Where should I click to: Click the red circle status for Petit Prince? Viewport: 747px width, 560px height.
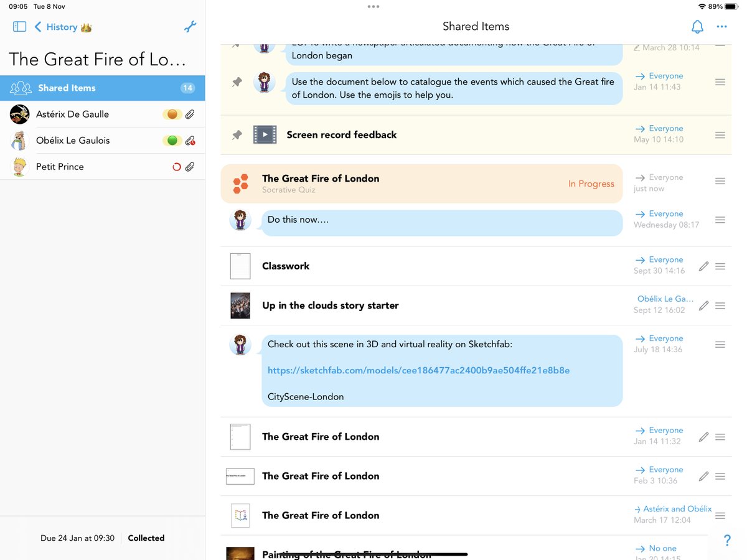177,166
